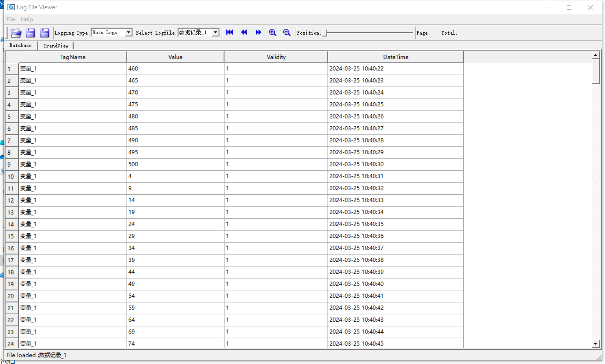Click TagName cell in row 20

tap(73, 296)
